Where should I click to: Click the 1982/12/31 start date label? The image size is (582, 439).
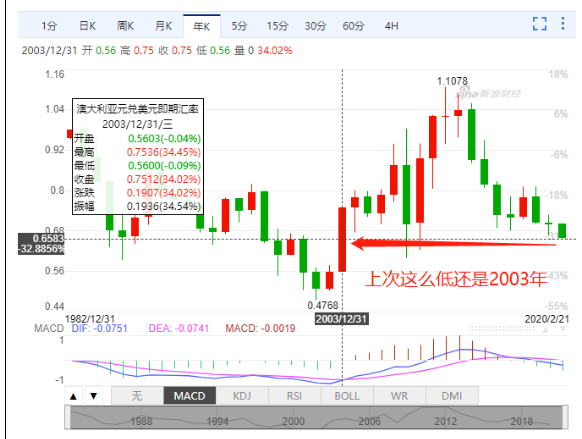click(90, 319)
